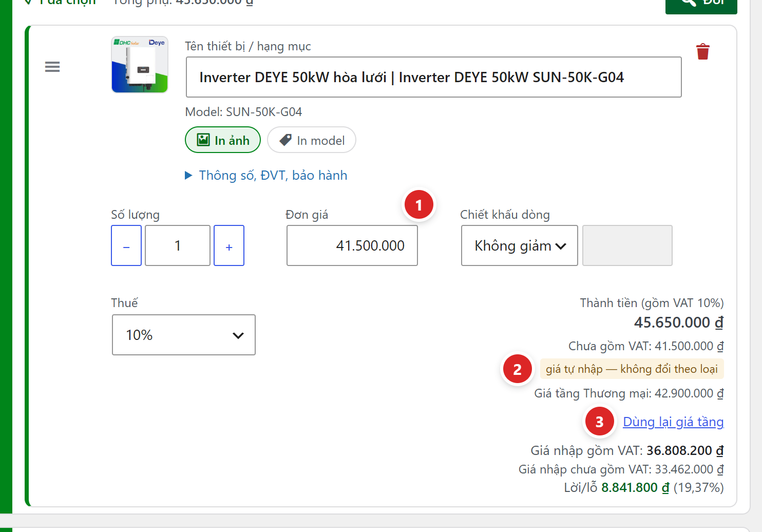
Task: Click the disabled discount value field
Action: click(x=627, y=245)
